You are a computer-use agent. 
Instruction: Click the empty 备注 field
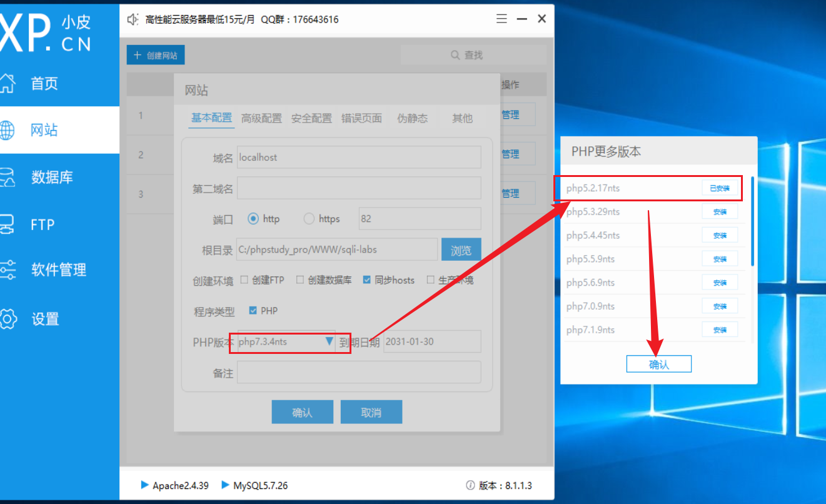359,372
